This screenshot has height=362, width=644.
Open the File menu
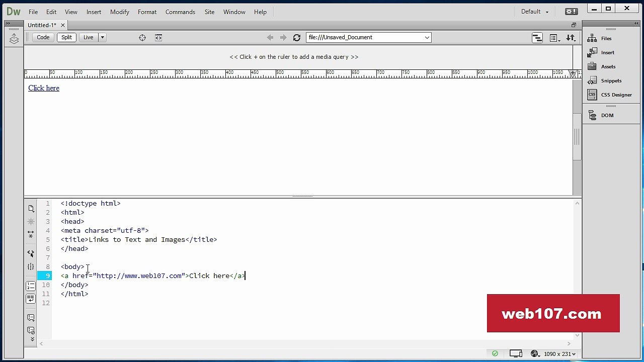tap(33, 12)
